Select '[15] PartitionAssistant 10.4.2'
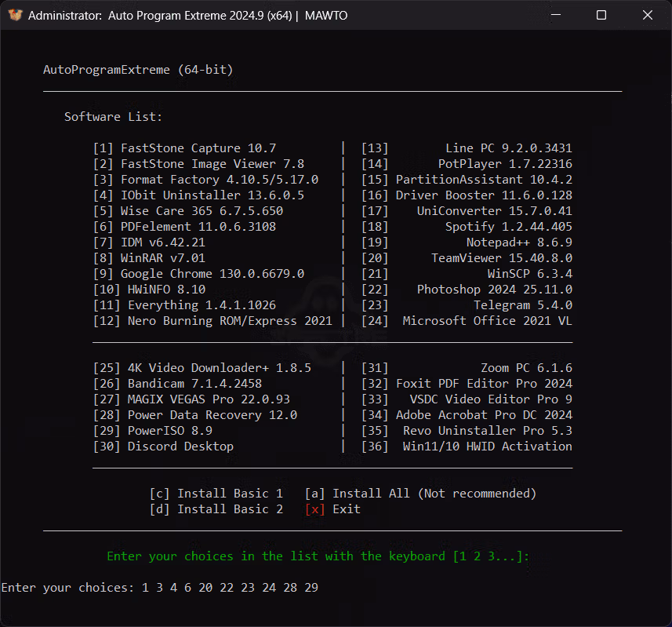Screen dimensions: 672x627 point(467,179)
